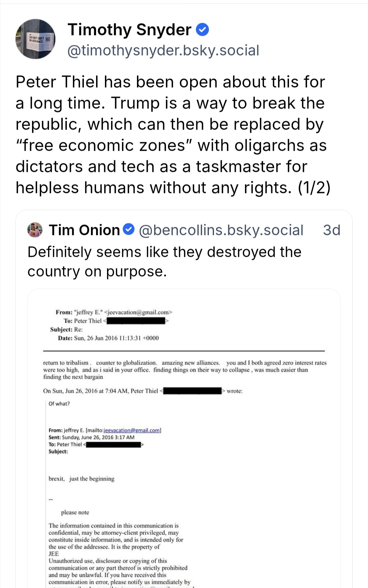The image size is (368, 588).
Task: Click the Tim Onion display name
Action: click(x=84, y=230)
